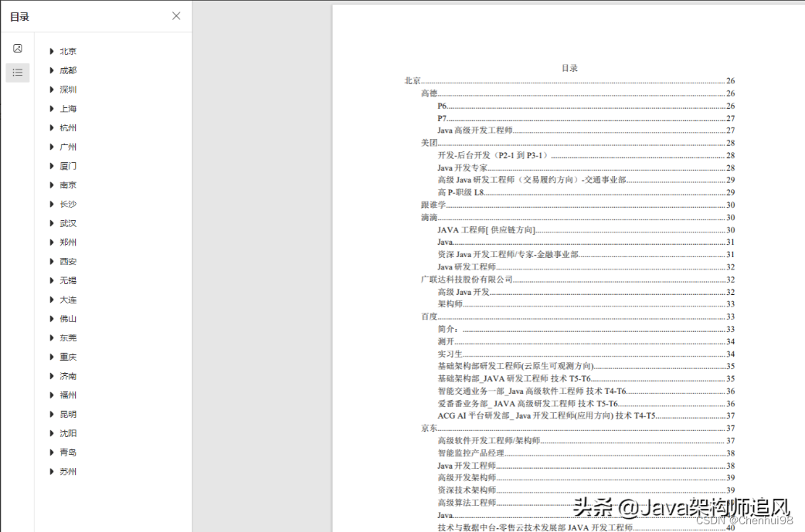
Task: Click JAVA 工程师[供应链方向] contents line
Action: (x=586, y=230)
